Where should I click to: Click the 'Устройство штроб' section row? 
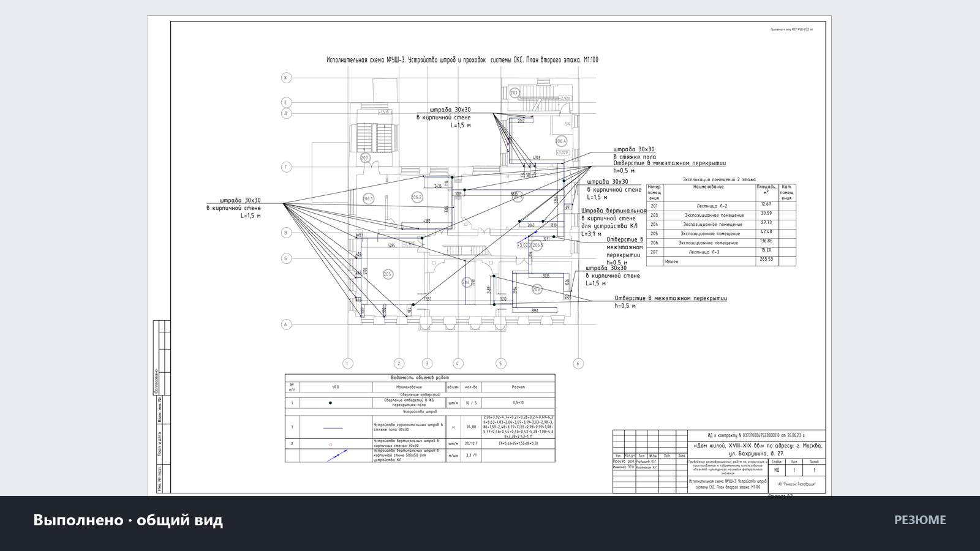pos(420,411)
